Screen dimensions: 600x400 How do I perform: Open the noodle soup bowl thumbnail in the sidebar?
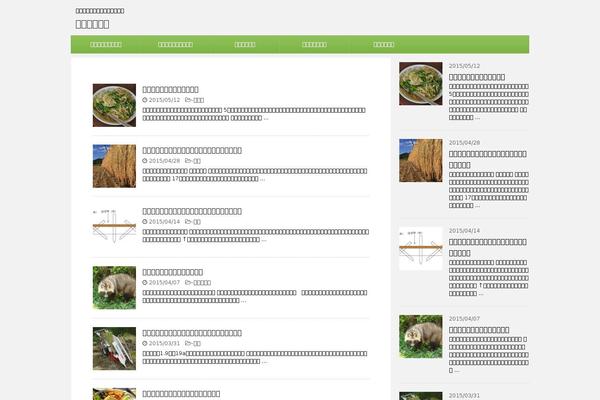coord(421,84)
